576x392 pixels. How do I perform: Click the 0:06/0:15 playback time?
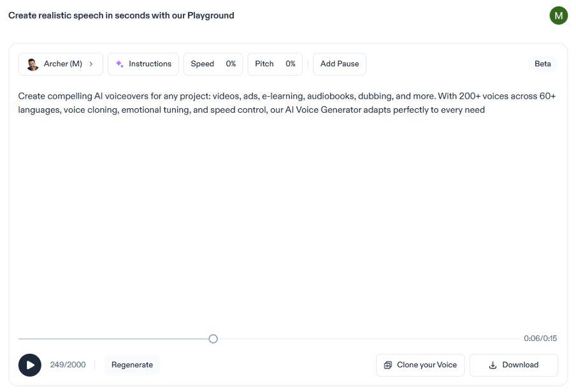point(540,339)
